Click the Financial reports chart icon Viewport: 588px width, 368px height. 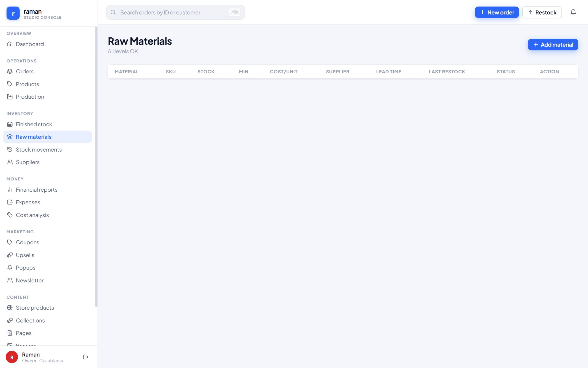[x=10, y=189]
